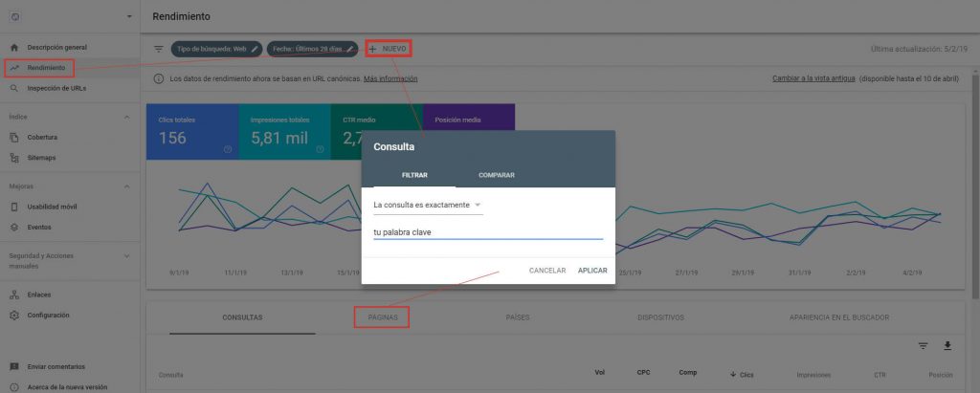Expand Seguridad y Acciones manuales section
Screen dimensions: 980x393
pos(127,255)
